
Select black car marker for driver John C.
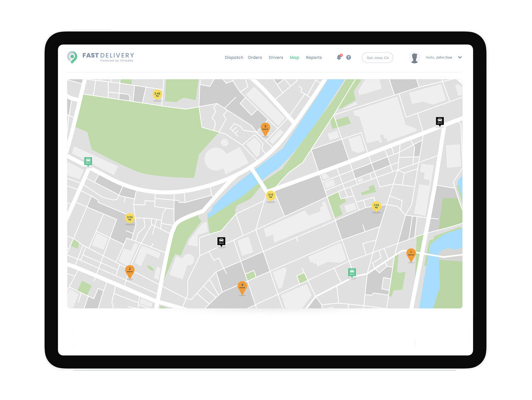point(440,121)
